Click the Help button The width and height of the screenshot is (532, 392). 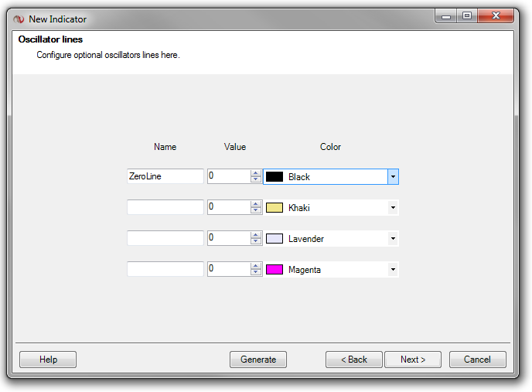click(48, 360)
